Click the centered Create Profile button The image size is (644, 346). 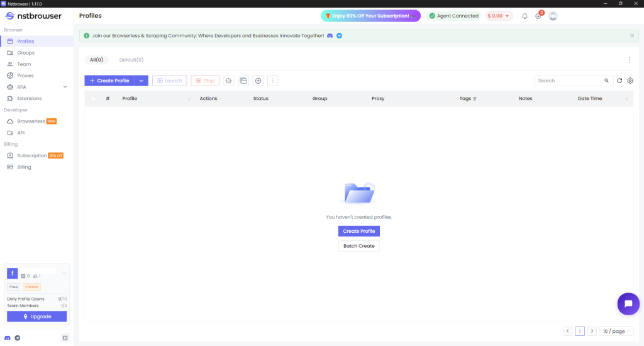(x=359, y=231)
